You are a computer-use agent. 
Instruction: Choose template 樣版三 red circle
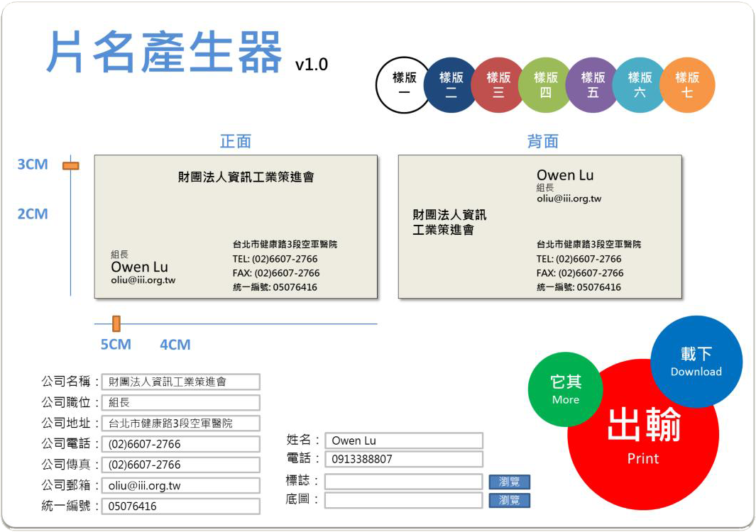pyautogui.click(x=498, y=85)
